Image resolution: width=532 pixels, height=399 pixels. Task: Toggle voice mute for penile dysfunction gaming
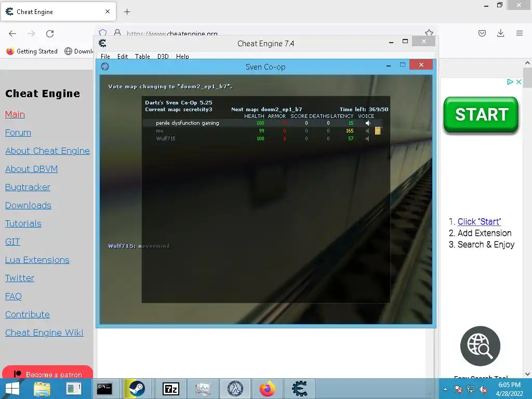(x=368, y=123)
